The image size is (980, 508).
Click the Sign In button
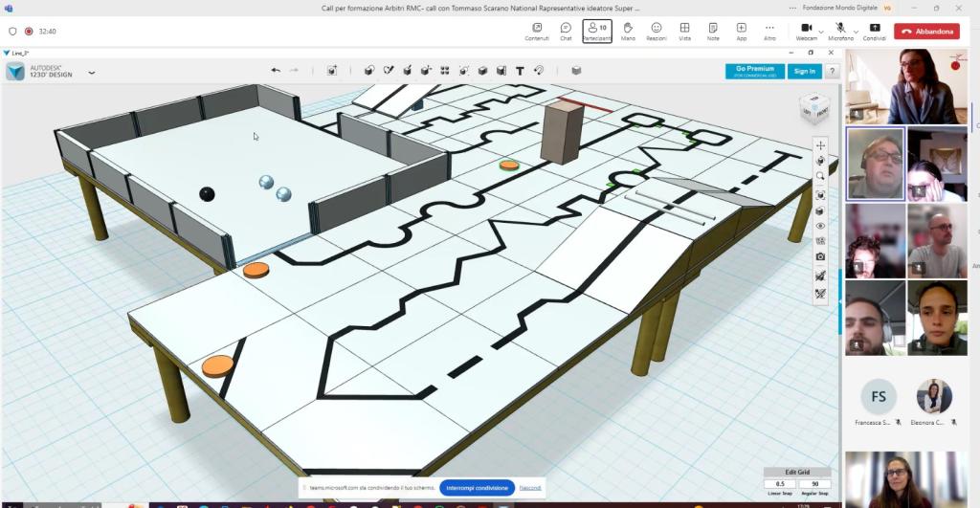804,71
